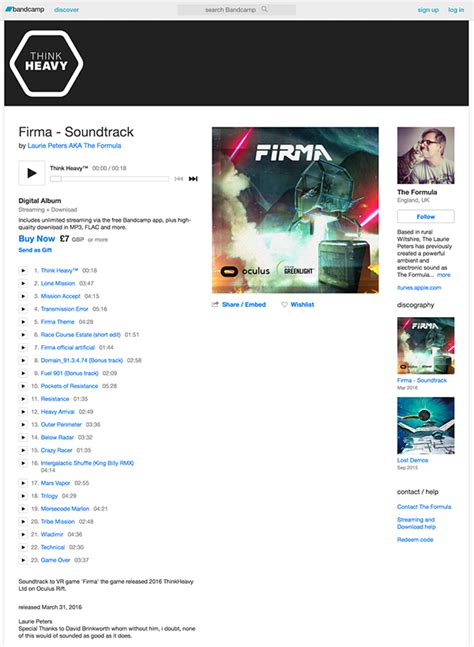The width and height of the screenshot is (474, 647).
Task: Send the album as gift
Action: pos(35,250)
